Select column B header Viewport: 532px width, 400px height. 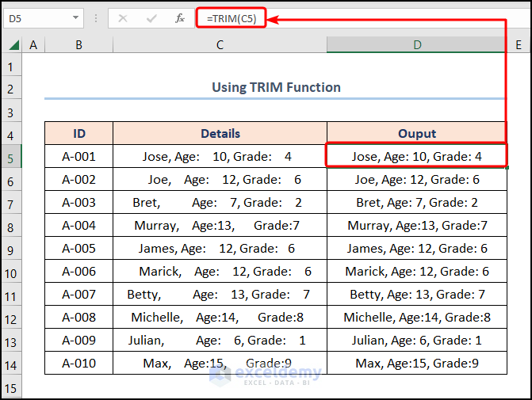click(x=78, y=46)
